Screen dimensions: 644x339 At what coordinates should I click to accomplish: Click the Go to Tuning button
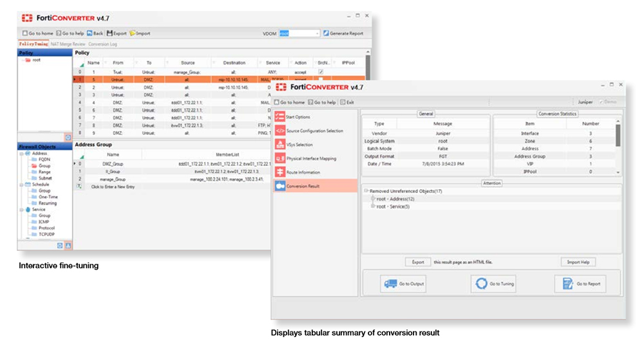click(494, 284)
